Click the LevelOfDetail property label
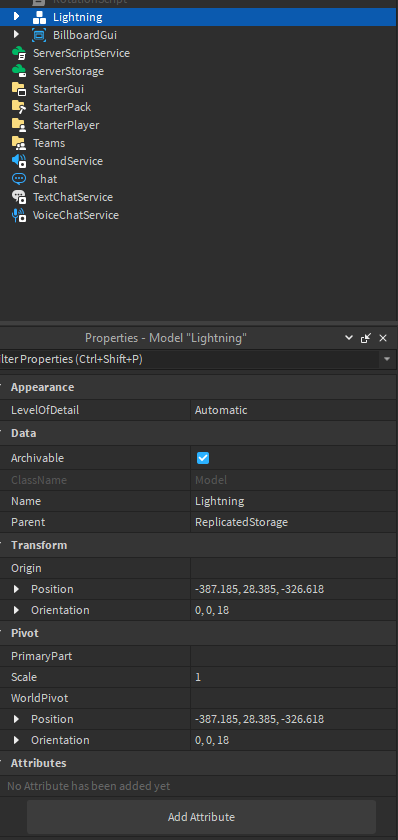398x840 pixels. 45,410
